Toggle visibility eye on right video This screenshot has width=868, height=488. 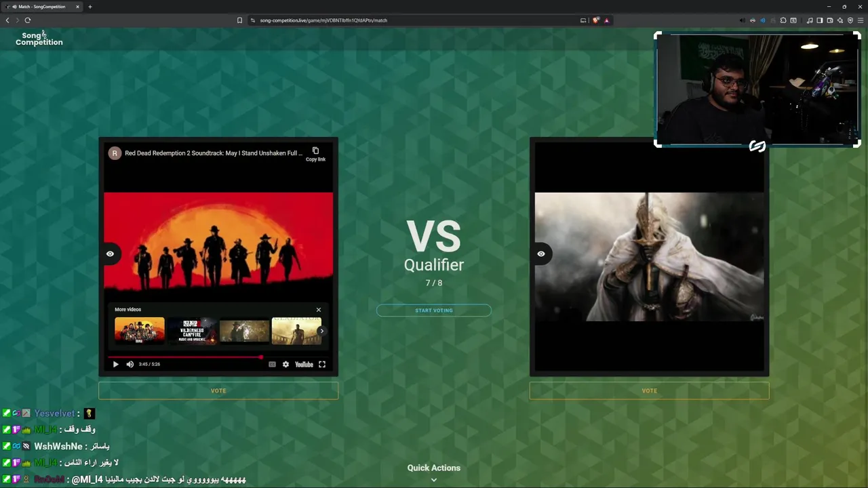point(541,254)
